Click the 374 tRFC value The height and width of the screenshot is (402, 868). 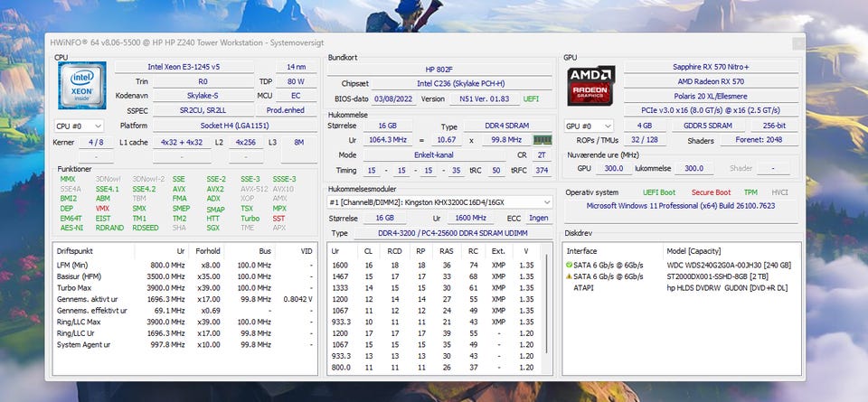click(542, 171)
